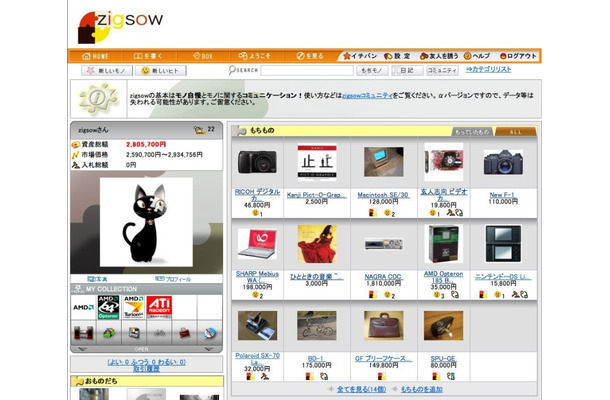Select the ATI Radeon badge icon
Image resolution: width=610 pixels, height=400 pixels.
coord(159,307)
